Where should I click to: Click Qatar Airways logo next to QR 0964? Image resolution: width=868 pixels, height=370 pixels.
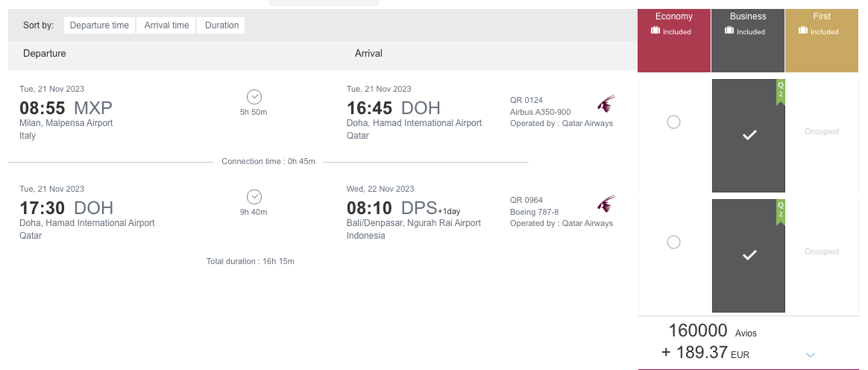[606, 204]
